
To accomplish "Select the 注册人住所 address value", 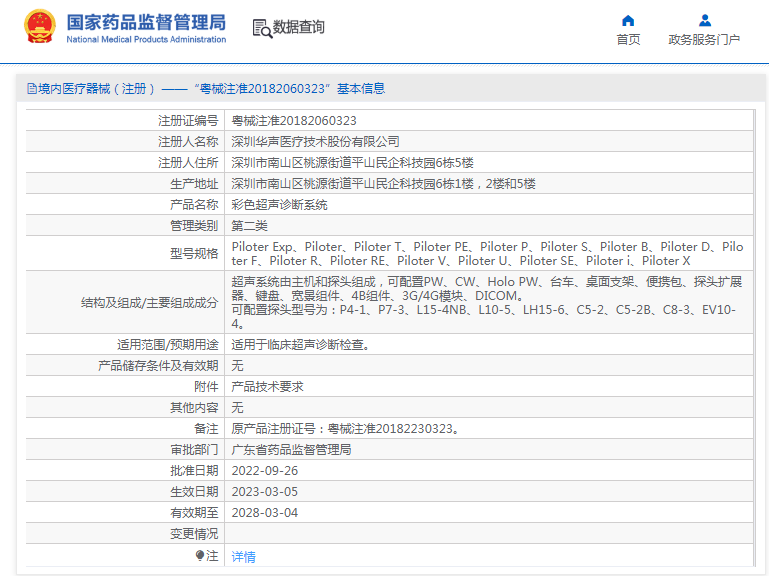I will [353, 163].
